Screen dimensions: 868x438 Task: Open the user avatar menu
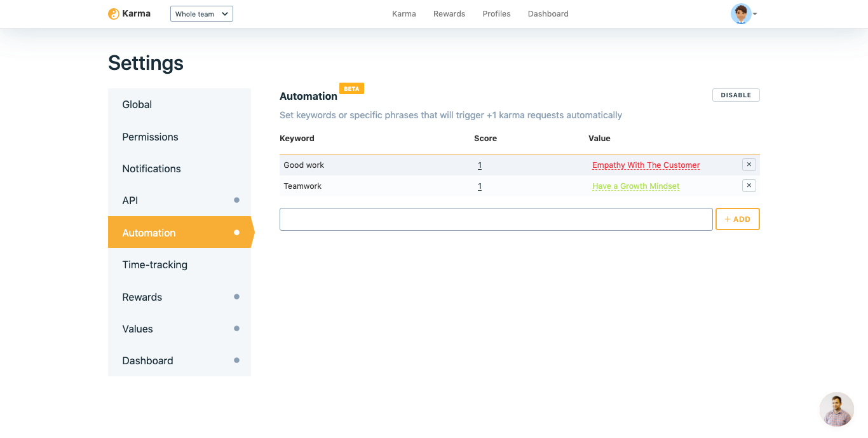[x=743, y=14]
